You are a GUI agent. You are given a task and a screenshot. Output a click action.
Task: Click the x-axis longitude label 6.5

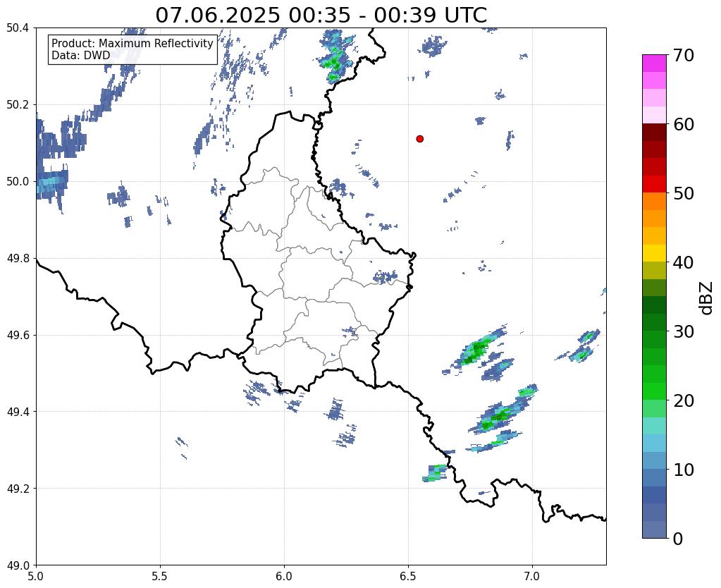[x=408, y=576]
